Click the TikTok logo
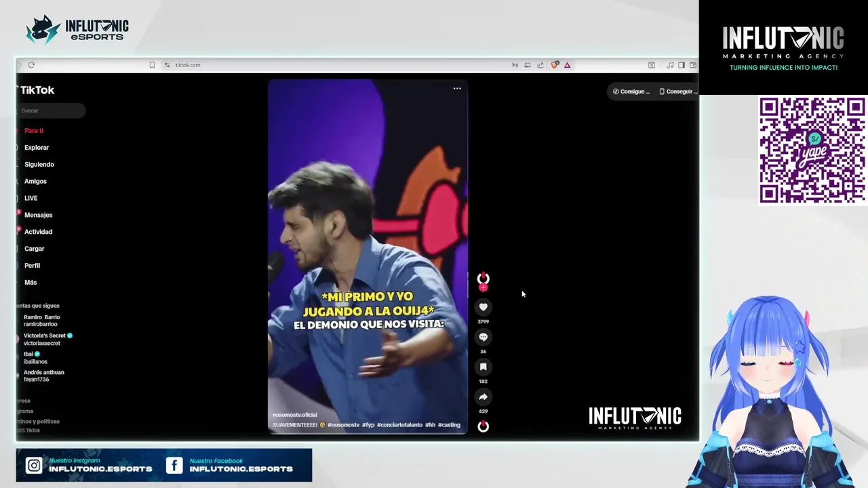868x488 pixels. 37,90
